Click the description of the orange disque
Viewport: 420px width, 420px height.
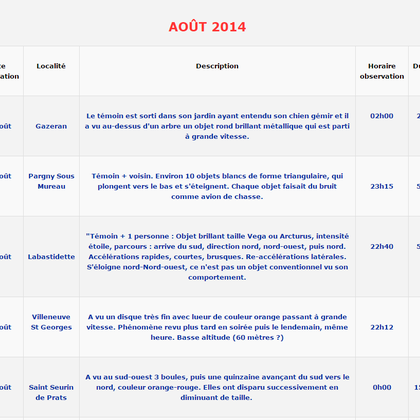click(217, 327)
